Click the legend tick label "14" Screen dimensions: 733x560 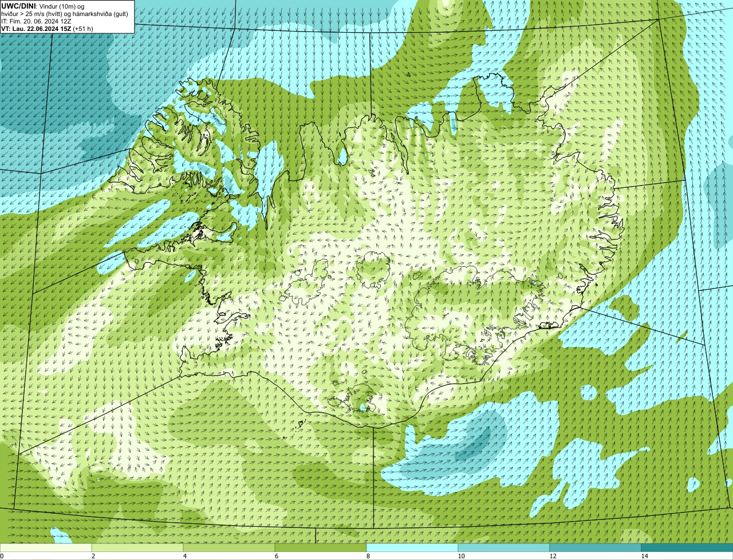click(x=644, y=556)
